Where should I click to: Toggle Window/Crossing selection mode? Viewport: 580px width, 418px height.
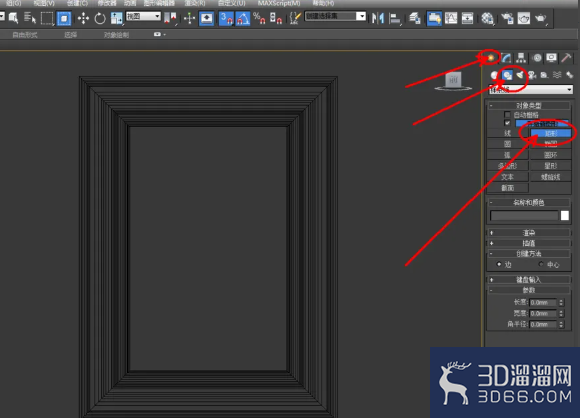tap(64, 18)
